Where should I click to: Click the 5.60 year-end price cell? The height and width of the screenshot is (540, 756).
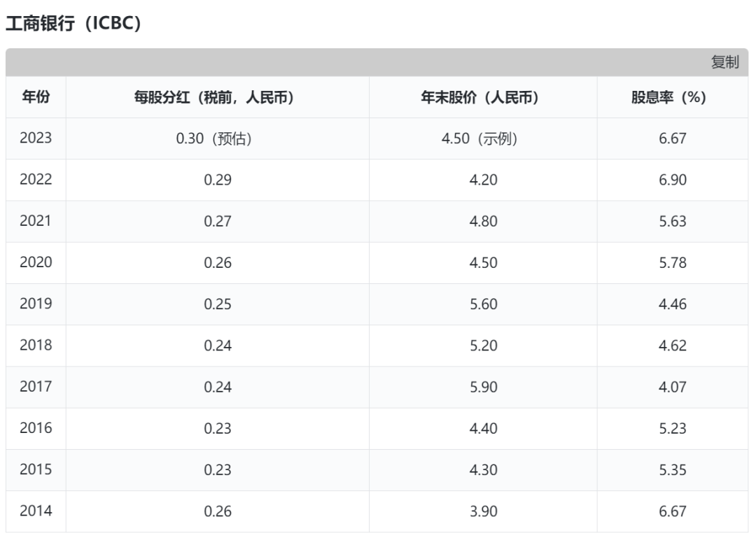pos(483,304)
